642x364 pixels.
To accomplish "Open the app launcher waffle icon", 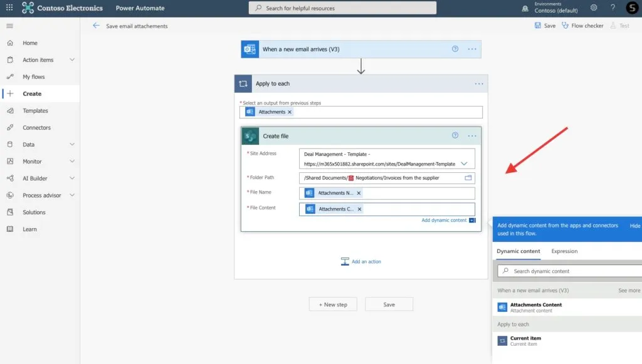I will point(9,8).
